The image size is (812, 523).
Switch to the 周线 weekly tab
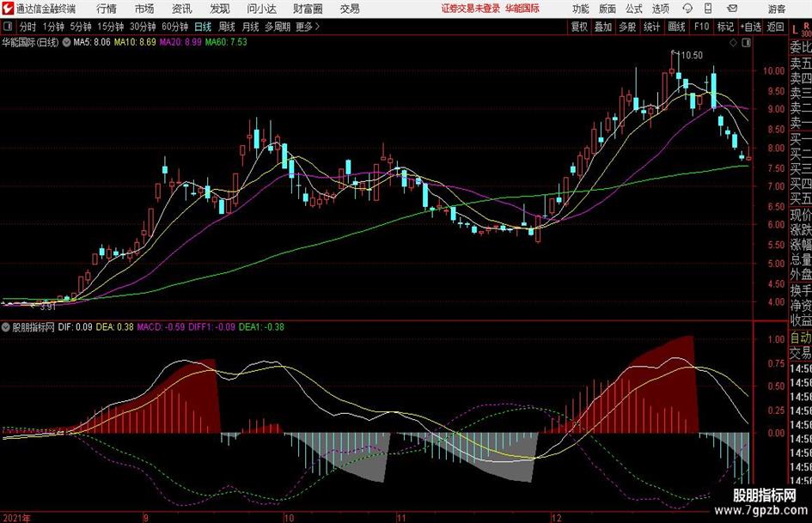pos(226,27)
